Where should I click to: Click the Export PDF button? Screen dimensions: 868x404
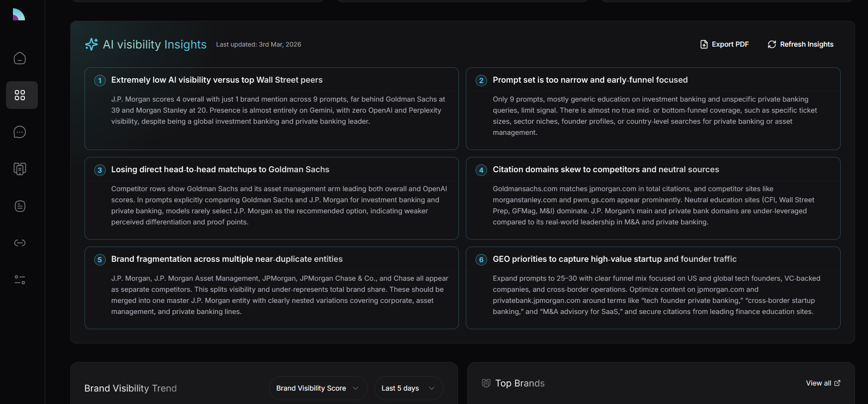coord(724,44)
